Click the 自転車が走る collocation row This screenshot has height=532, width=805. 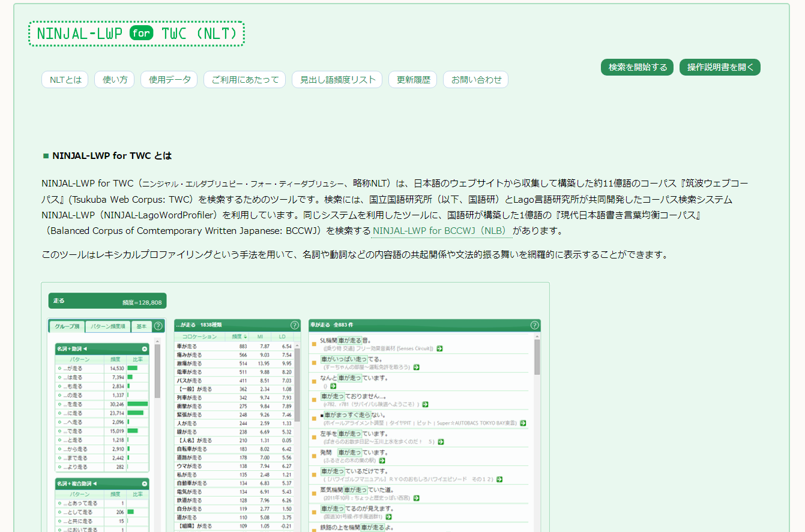[x=234, y=449]
